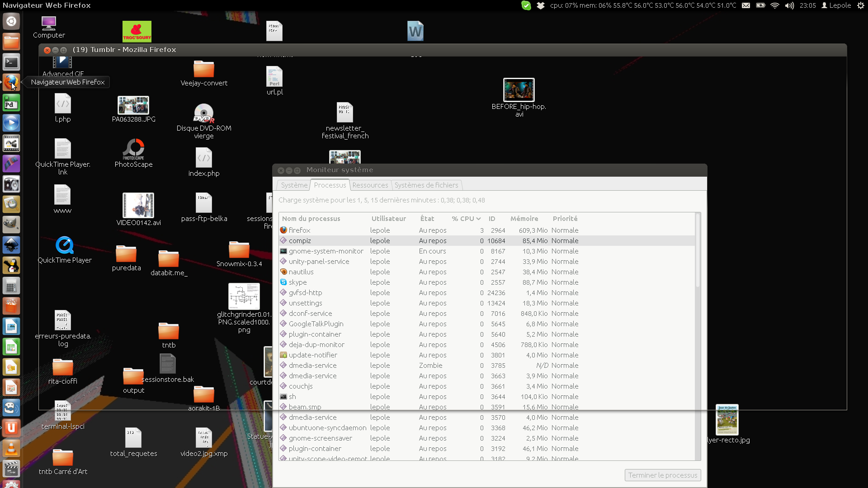Viewport: 868px width, 488px height.
Task: Open the VLC cone icon in launcher
Action: tap(11, 448)
